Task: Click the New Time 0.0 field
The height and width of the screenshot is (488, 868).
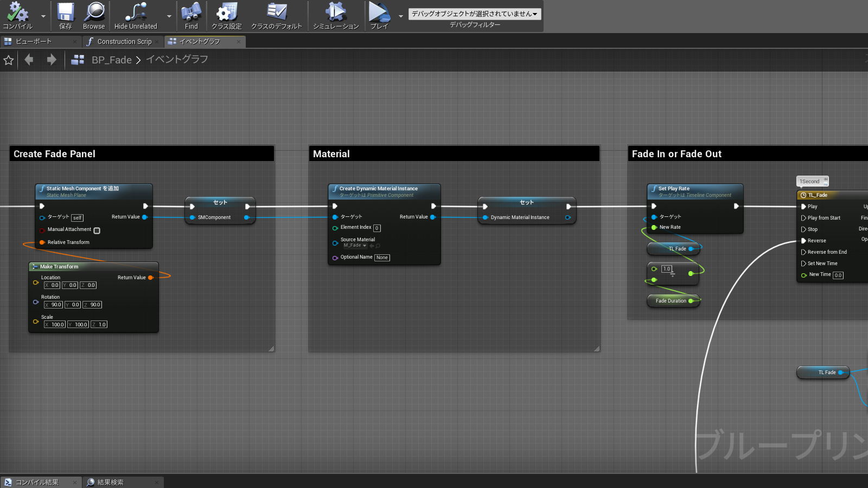Action: [x=838, y=275]
